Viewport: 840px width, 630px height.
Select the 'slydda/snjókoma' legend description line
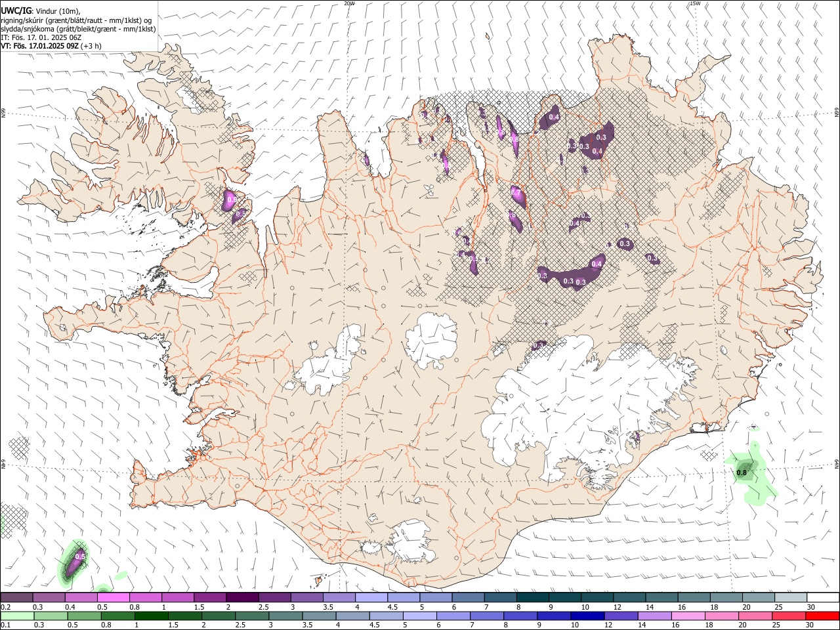click(78, 29)
